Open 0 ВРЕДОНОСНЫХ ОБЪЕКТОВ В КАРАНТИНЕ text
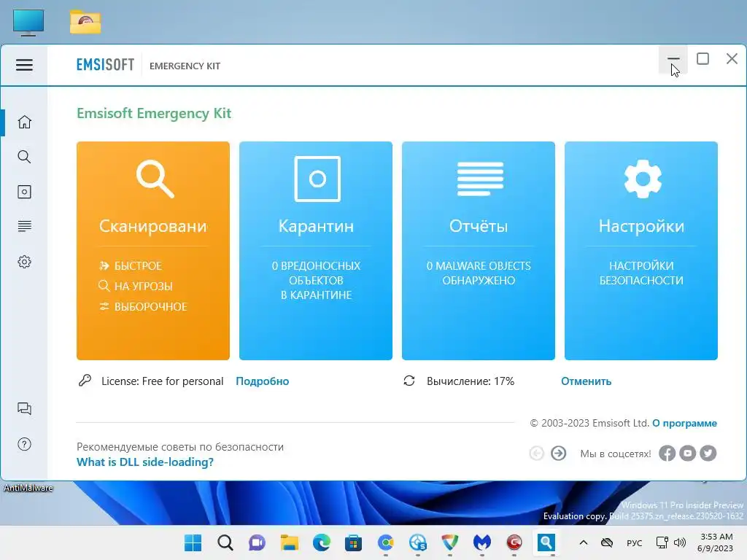 click(x=316, y=281)
